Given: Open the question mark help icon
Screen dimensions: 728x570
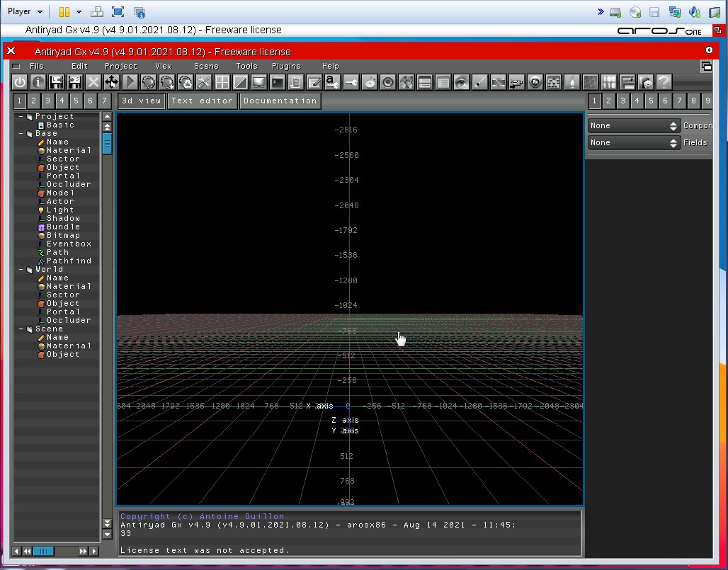Looking at the screenshot, I should tap(663, 82).
